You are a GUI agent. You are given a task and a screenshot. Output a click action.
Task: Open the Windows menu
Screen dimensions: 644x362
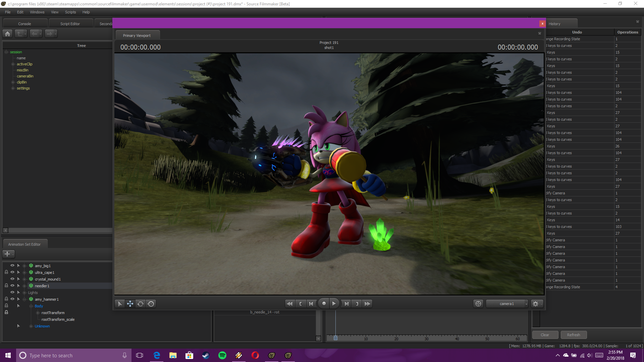tap(37, 12)
